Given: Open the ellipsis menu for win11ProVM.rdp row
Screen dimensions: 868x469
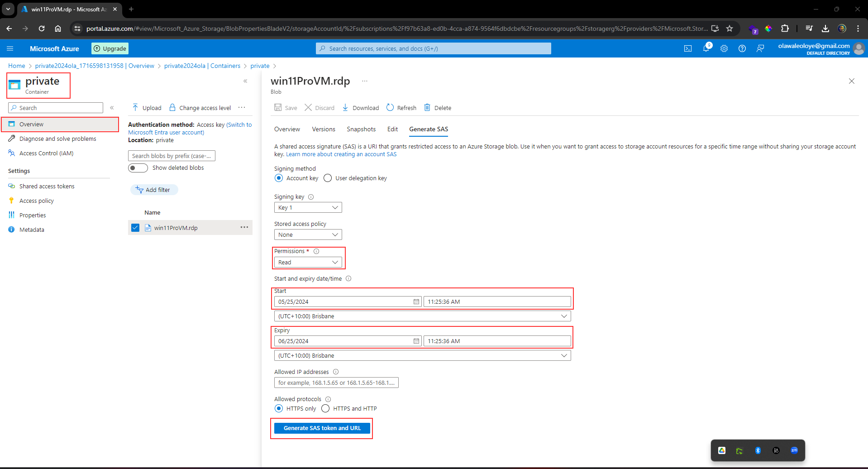Looking at the screenshot, I should tap(244, 227).
